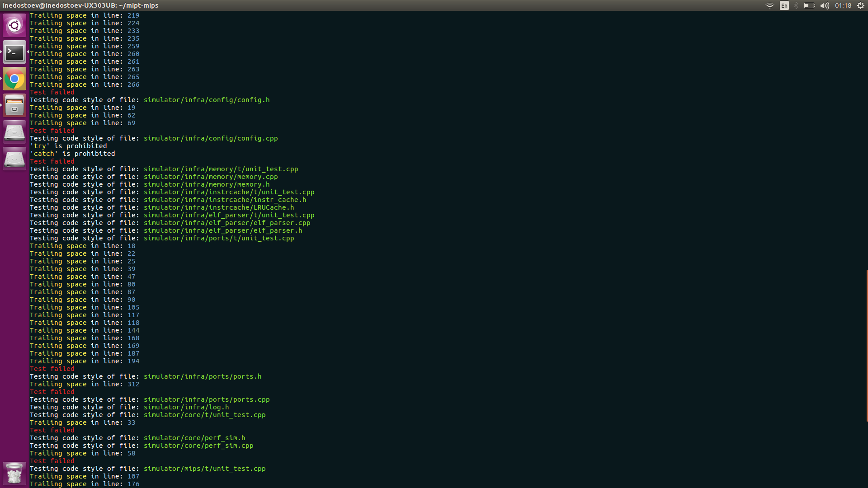Open the upper disk drive launcher icon

14,132
